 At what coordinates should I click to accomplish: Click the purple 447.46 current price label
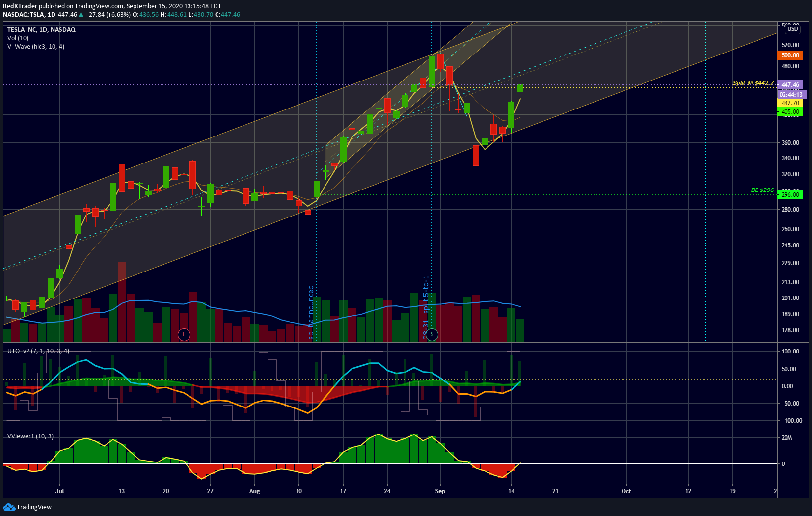coord(790,85)
